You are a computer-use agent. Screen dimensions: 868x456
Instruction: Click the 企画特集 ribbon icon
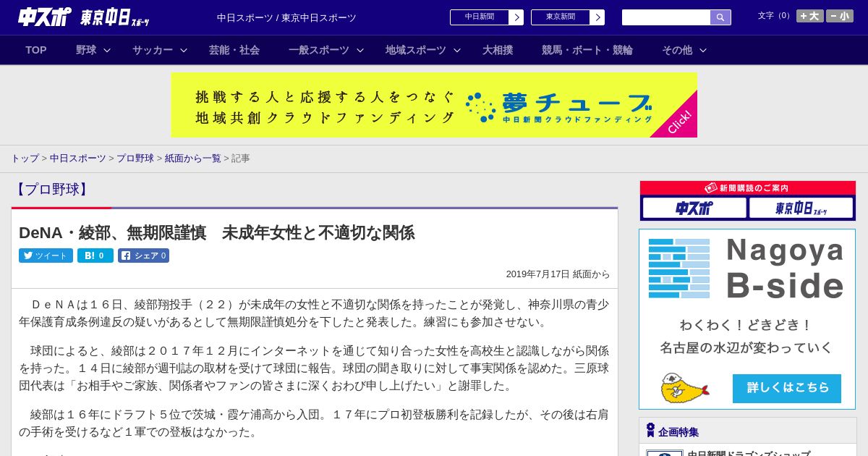click(650, 431)
